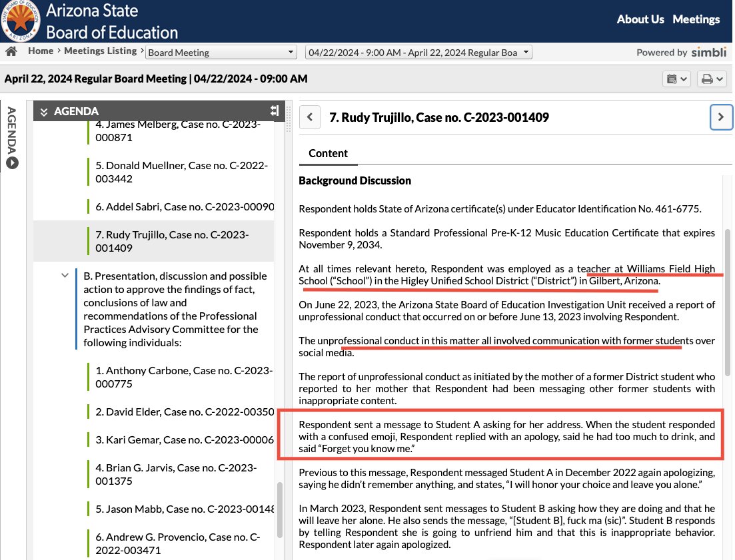Open the Meetings menu
Screen dimensions: 735x560
(x=696, y=19)
